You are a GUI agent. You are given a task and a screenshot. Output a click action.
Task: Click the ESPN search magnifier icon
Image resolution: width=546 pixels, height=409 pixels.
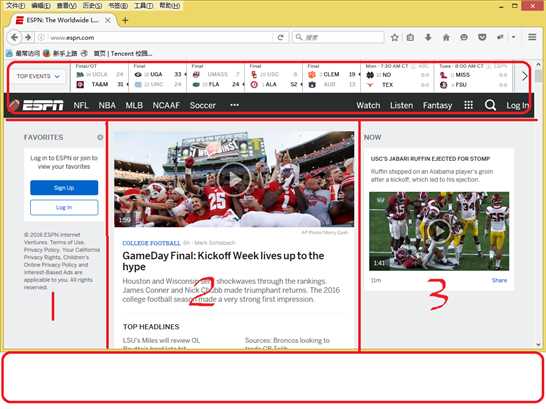[x=490, y=105]
